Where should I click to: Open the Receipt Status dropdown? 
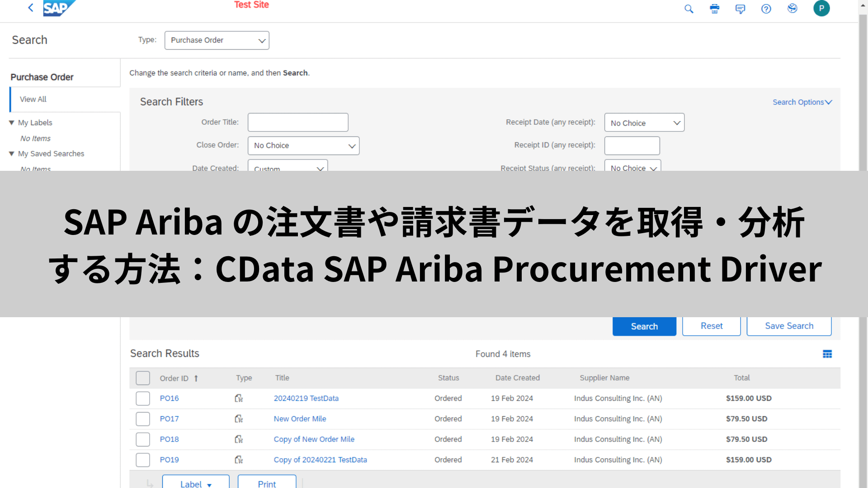[x=633, y=165]
